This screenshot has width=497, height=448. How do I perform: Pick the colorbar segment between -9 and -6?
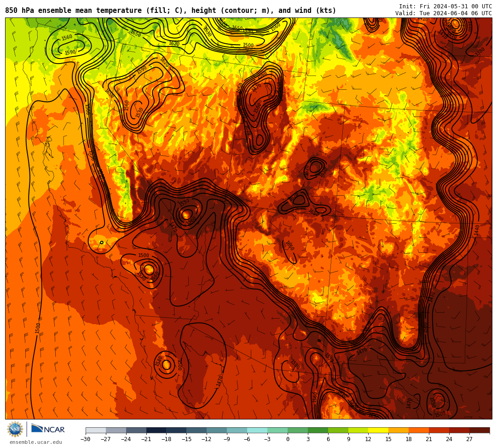(x=237, y=430)
